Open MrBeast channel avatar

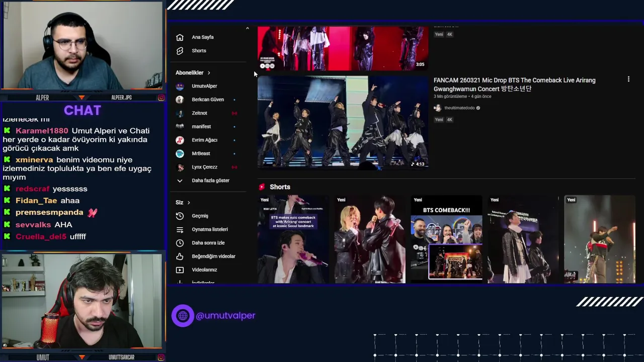click(x=180, y=153)
